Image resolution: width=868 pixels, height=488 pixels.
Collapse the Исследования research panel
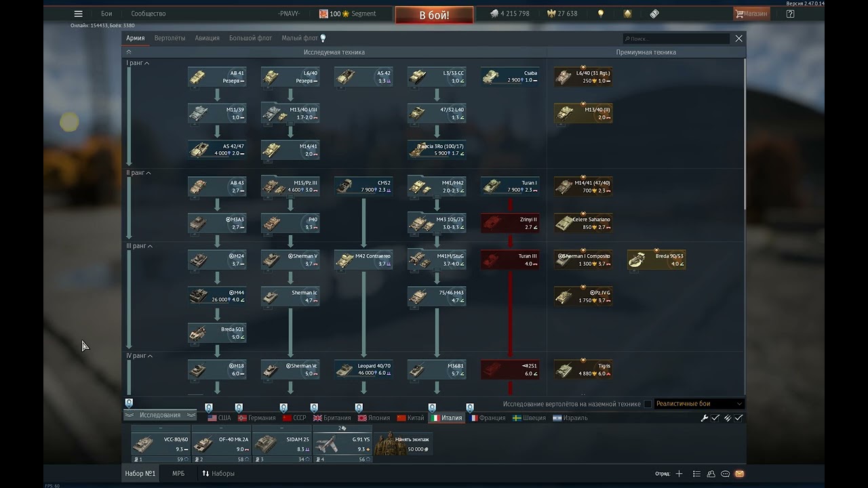(160, 415)
